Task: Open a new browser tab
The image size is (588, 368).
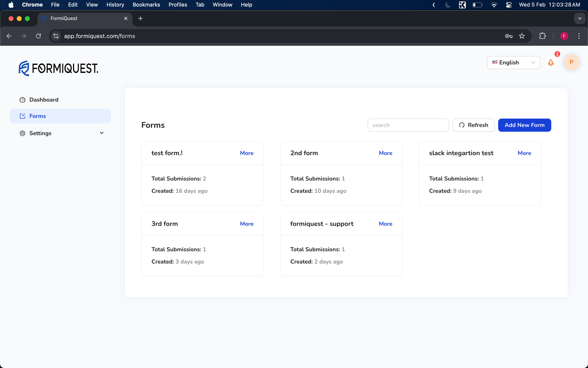Action: [x=140, y=18]
